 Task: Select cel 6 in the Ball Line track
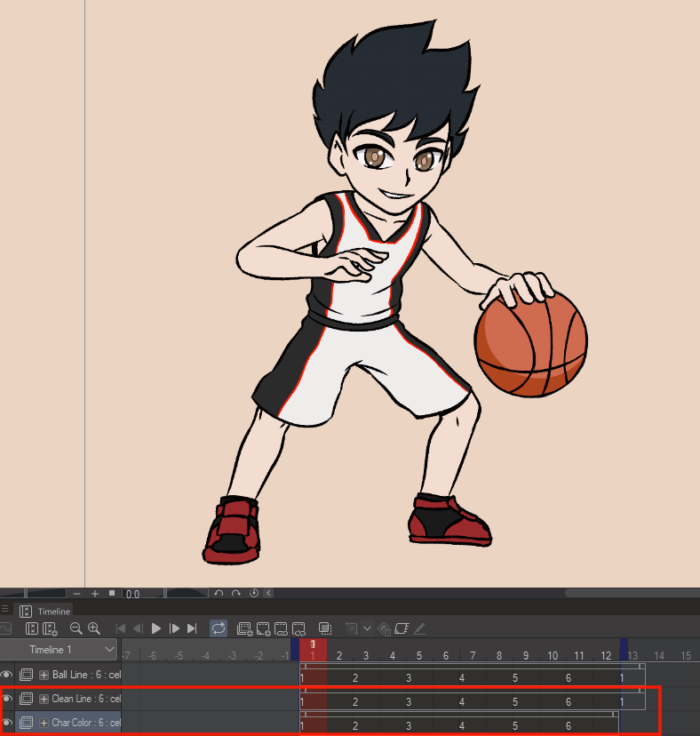point(569,678)
